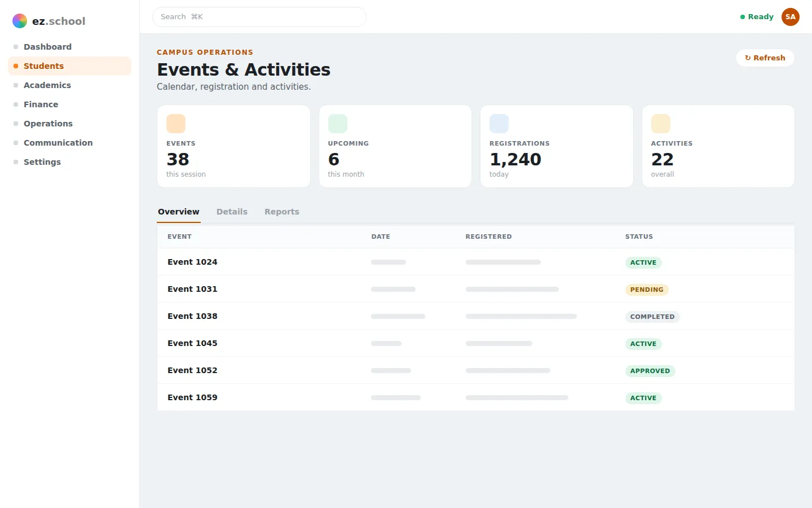Click the green Upcoming card icon
The width and height of the screenshot is (812, 508).
coord(338,124)
